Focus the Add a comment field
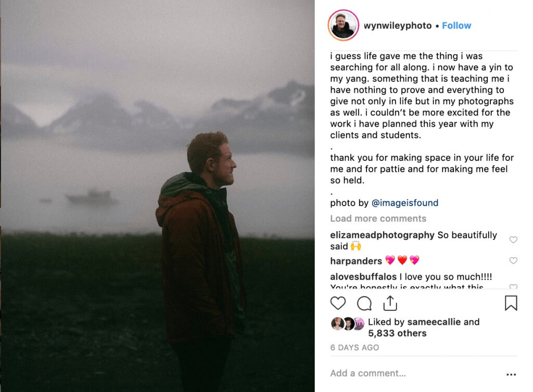The height and width of the screenshot is (392, 533). [x=415, y=373]
